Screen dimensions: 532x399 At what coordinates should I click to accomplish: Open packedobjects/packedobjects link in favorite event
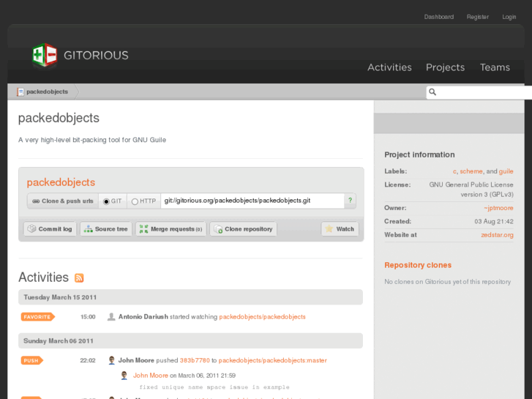click(262, 317)
